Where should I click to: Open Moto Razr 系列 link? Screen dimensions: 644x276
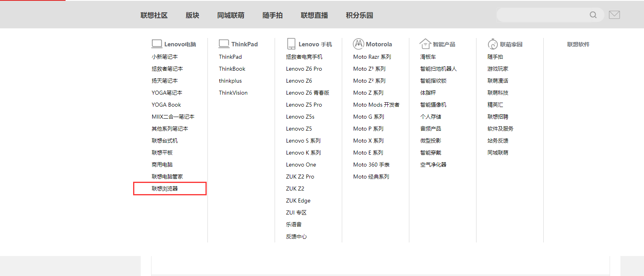pos(372,57)
